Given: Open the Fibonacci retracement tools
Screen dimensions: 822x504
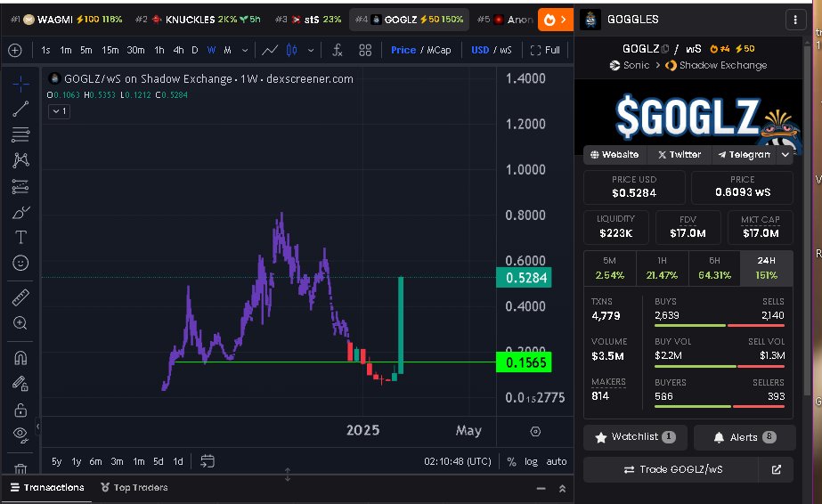Looking at the screenshot, I should (20, 134).
